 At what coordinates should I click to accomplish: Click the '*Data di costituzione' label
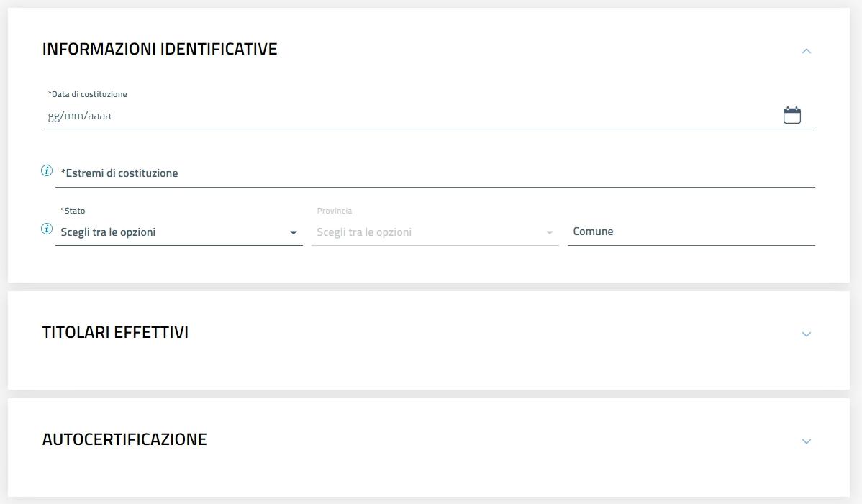[88, 94]
